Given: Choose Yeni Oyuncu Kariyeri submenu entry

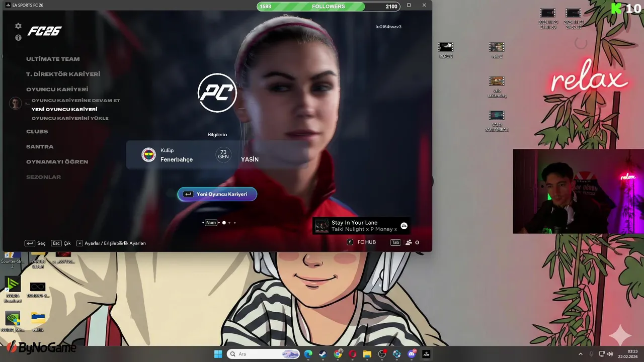Looking at the screenshot, I should tap(64, 109).
